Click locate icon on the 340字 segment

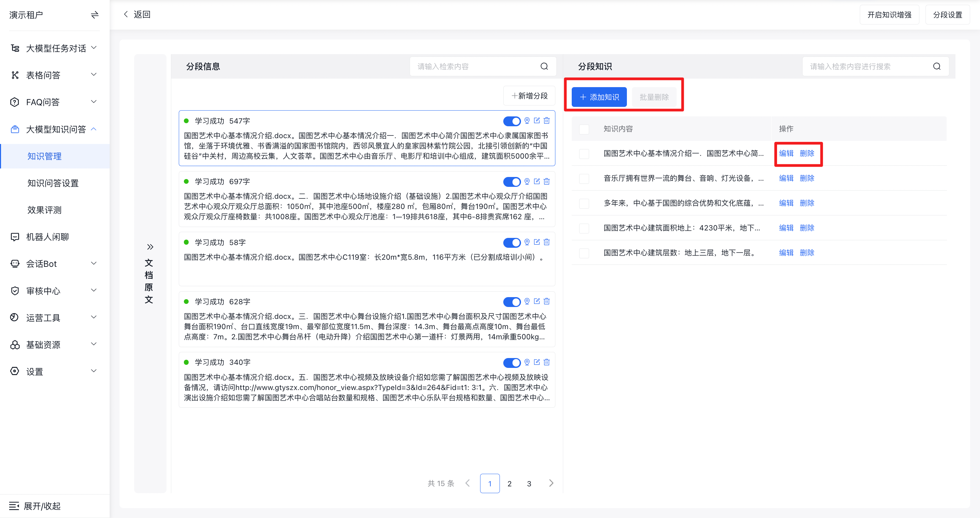click(527, 362)
